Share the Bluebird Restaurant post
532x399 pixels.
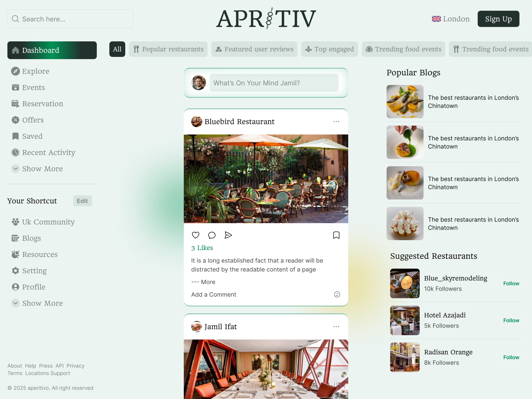(x=228, y=235)
